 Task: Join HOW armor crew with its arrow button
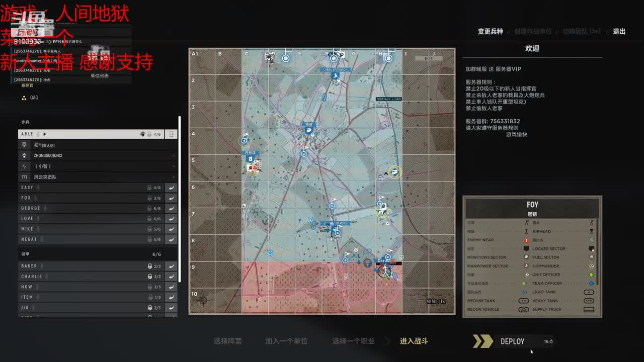[x=172, y=287]
